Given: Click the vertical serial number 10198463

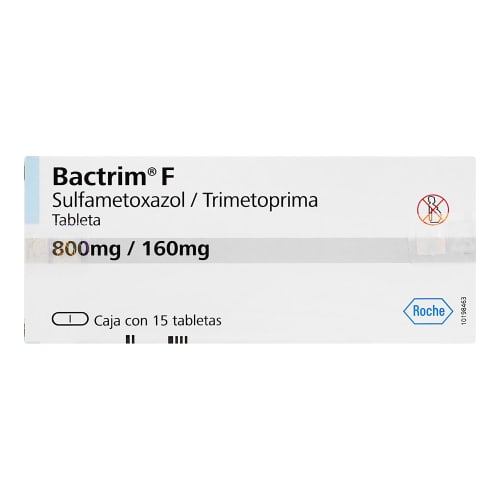Looking at the screenshot, I should click(464, 311).
